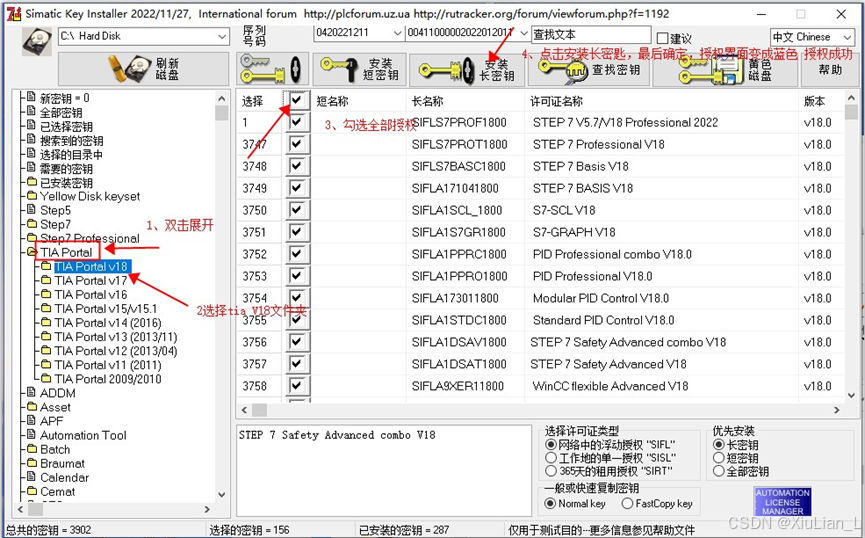Toggle the select-all checkbox in header

(297, 100)
